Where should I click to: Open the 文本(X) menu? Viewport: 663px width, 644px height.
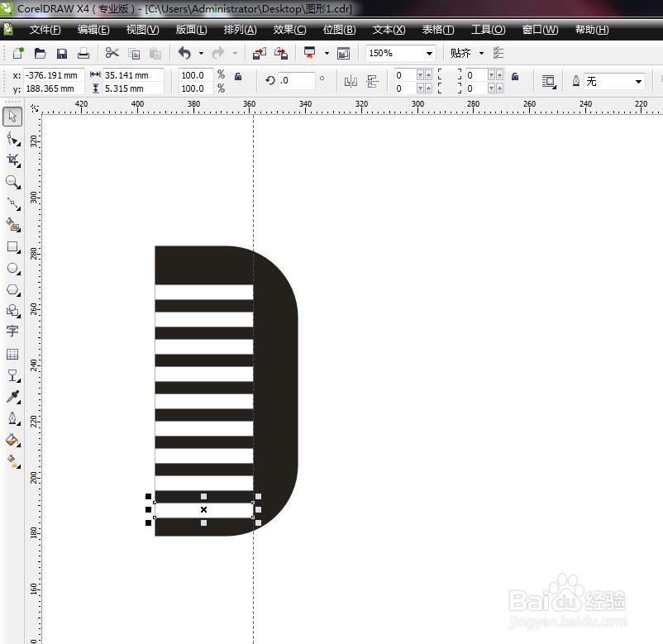click(389, 30)
